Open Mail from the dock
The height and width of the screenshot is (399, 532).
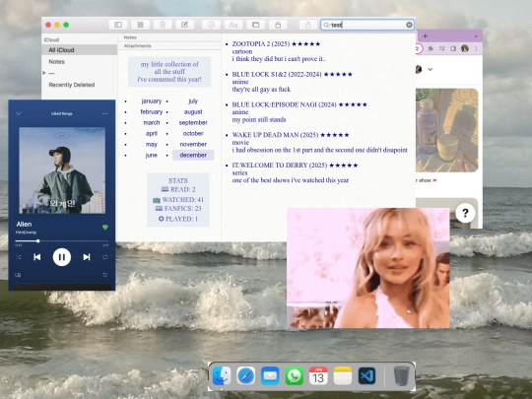[x=270, y=376]
